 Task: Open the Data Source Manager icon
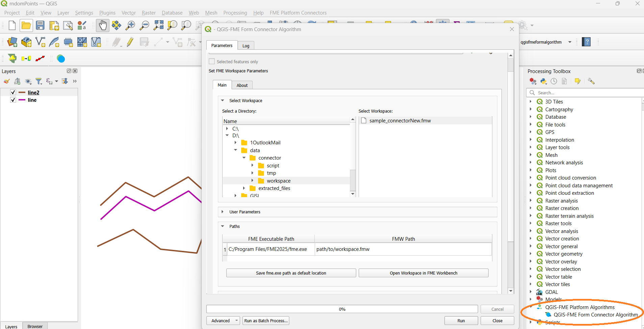point(12,42)
